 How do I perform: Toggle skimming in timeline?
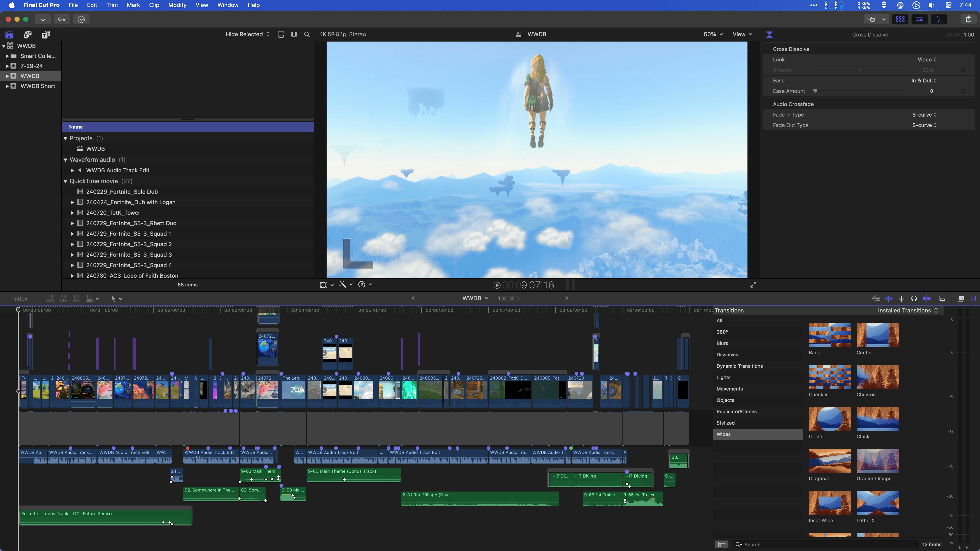click(888, 298)
